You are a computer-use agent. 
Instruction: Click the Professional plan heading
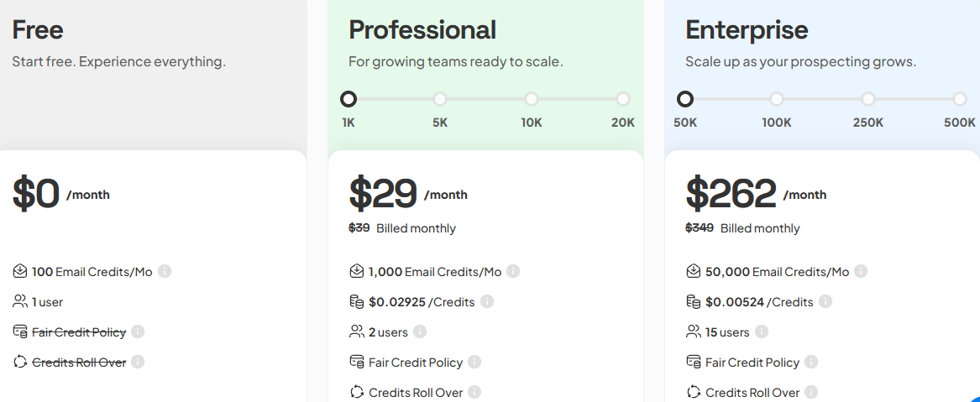422,30
